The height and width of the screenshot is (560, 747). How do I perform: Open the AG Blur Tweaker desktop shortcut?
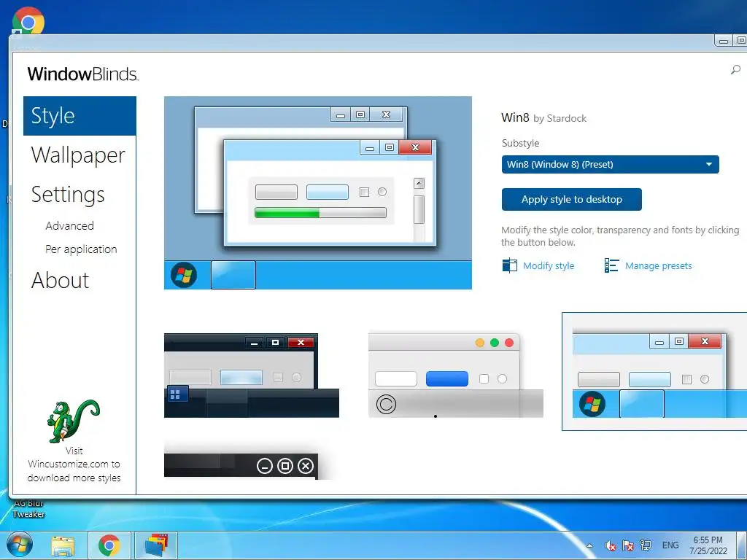(28, 508)
